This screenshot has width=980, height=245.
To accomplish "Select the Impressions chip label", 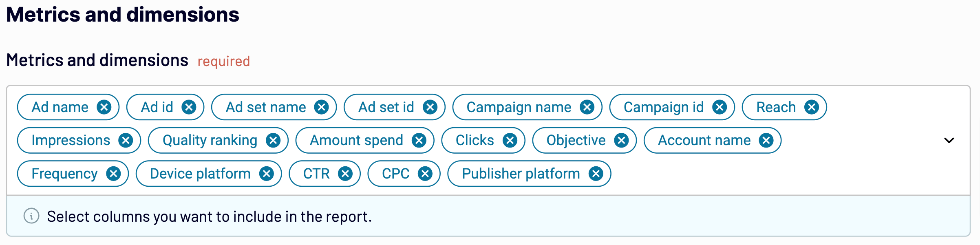I will [71, 141].
